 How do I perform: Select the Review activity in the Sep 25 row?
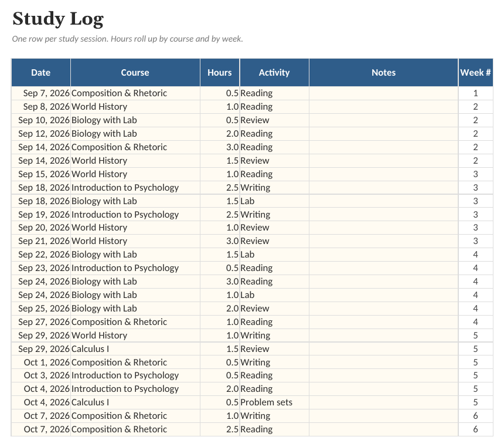point(274,309)
